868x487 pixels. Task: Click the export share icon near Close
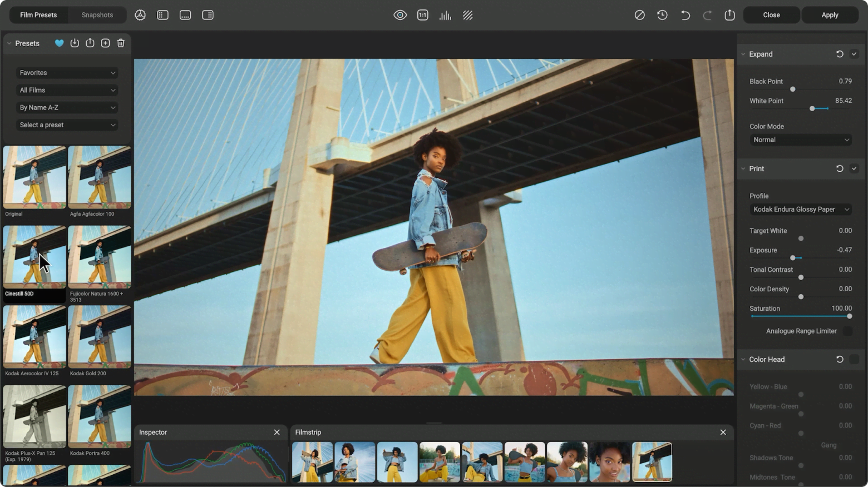pyautogui.click(x=730, y=15)
